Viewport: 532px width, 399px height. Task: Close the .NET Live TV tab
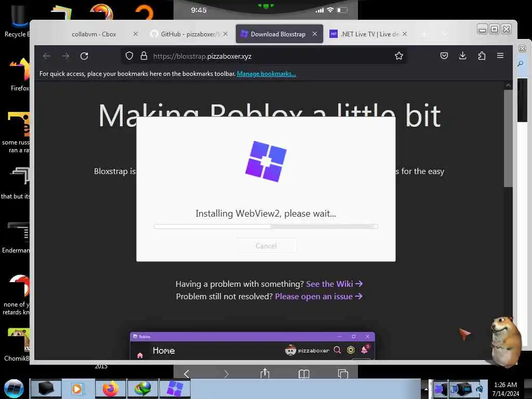[404, 34]
